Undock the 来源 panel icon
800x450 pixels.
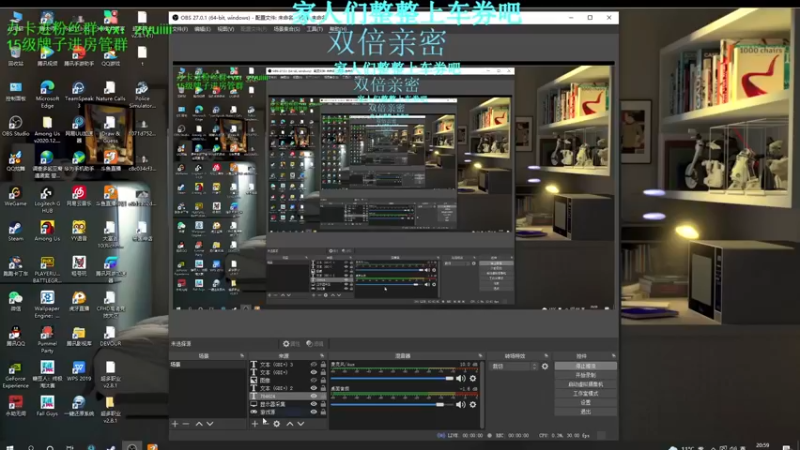click(322, 356)
